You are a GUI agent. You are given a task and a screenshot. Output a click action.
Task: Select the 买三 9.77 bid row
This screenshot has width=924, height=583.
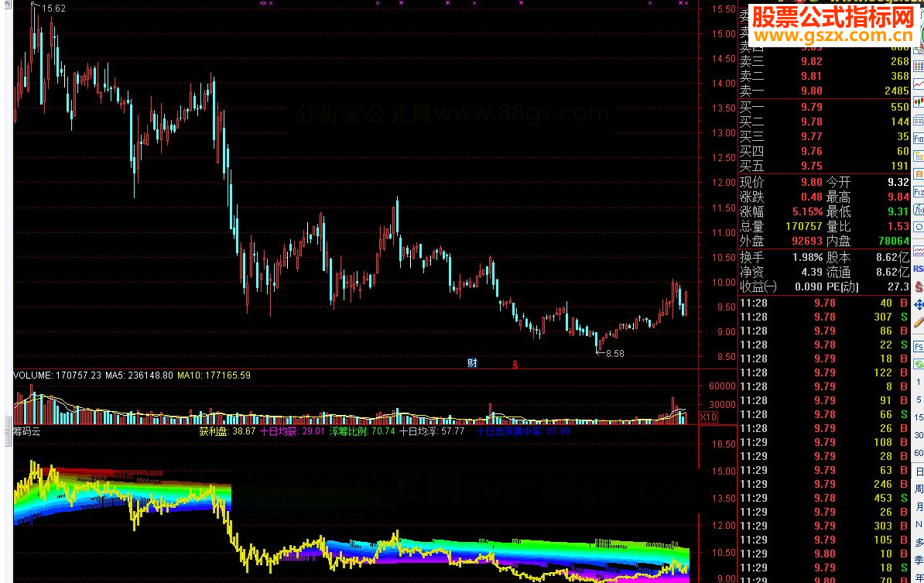click(x=824, y=137)
